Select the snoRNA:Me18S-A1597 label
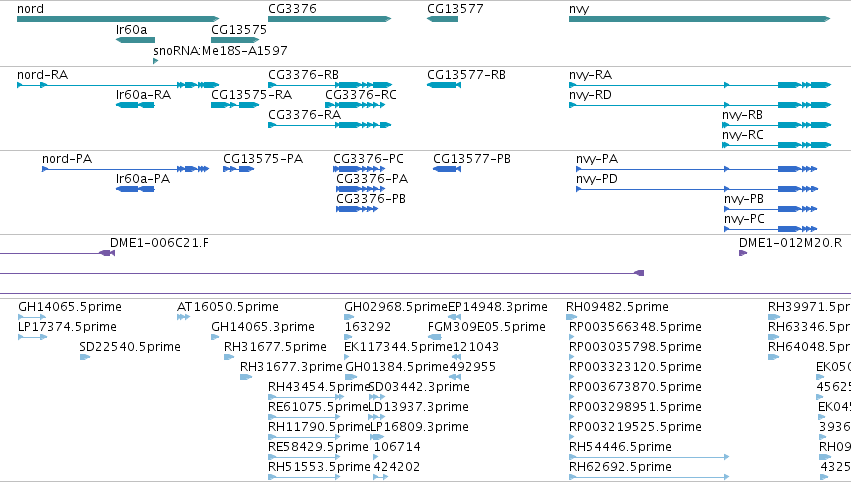The image size is (851, 482). point(220,50)
